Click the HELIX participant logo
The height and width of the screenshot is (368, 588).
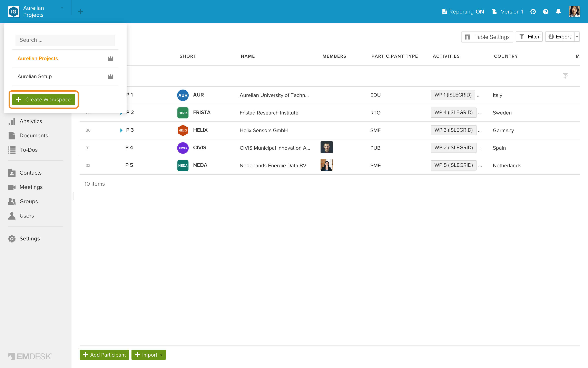coord(183,130)
